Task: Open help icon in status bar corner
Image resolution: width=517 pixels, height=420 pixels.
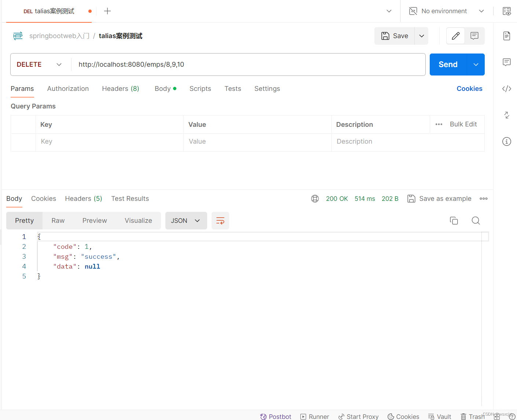Action: tap(512, 417)
